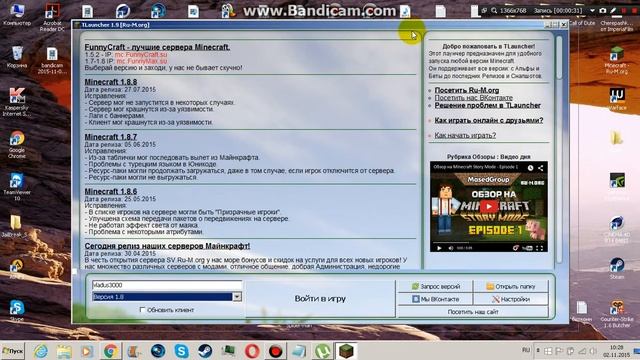Open the Bandicam recording dropdown arrow
The width and height of the screenshot is (640, 360).
pyautogui.click(x=592, y=11)
